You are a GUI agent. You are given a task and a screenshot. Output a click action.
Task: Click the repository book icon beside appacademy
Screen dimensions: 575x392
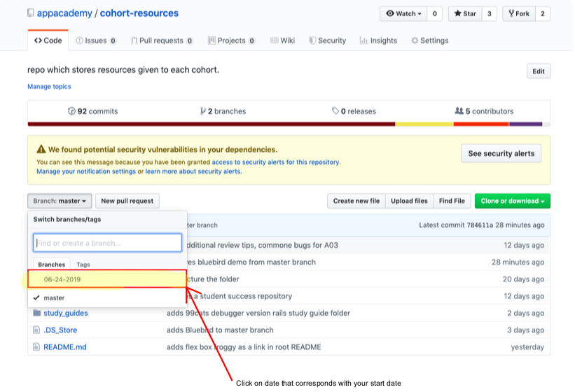coord(31,13)
